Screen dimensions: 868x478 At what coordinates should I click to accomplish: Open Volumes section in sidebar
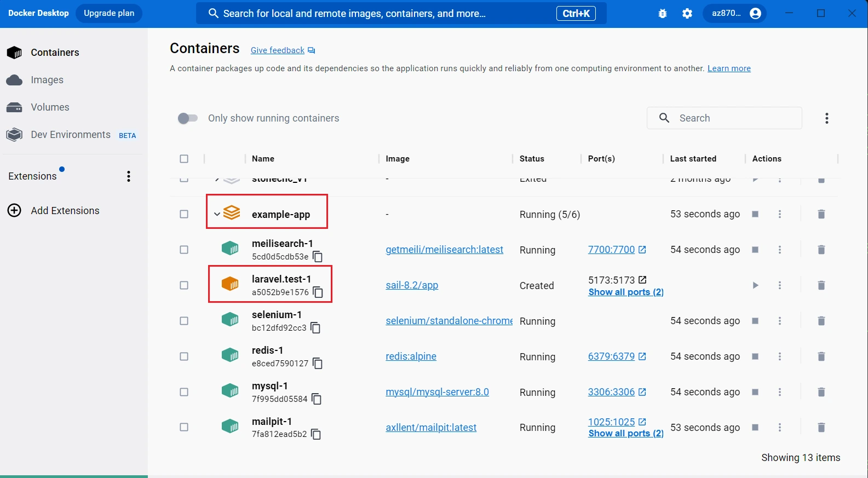pos(38,107)
